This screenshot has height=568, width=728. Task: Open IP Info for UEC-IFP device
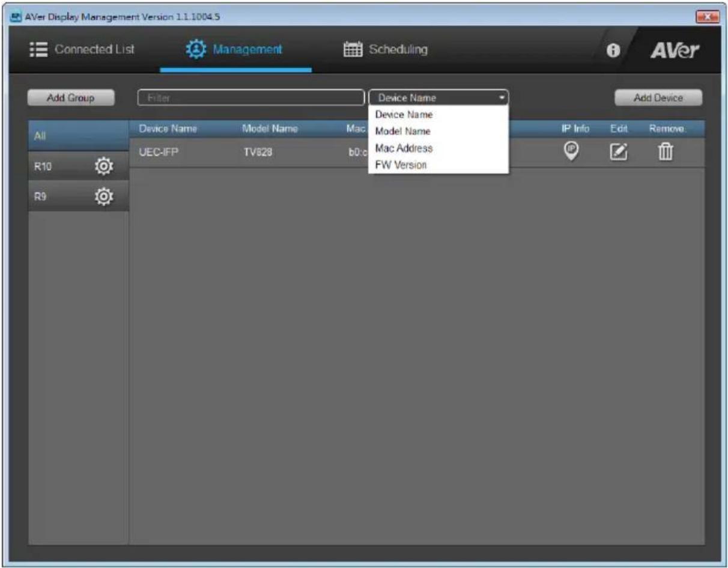point(571,152)
